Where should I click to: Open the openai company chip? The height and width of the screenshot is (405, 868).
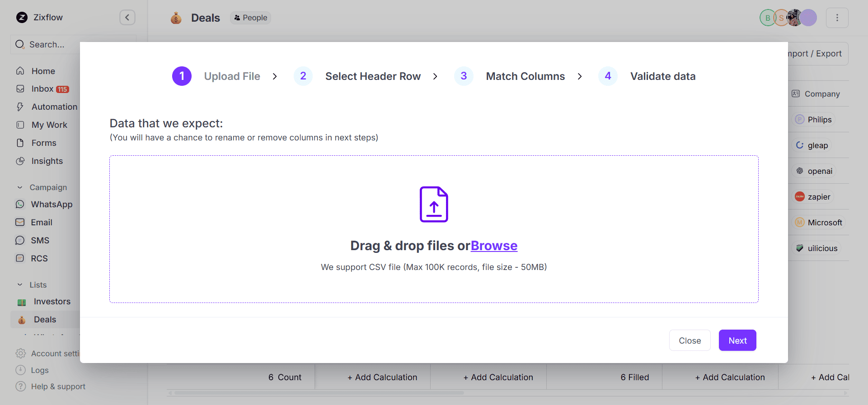click(815, 171)
